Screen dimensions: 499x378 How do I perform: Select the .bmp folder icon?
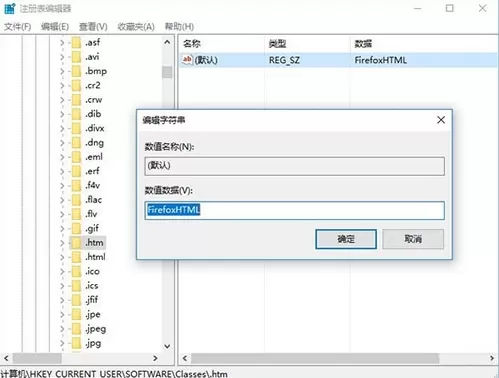[76, 71]
